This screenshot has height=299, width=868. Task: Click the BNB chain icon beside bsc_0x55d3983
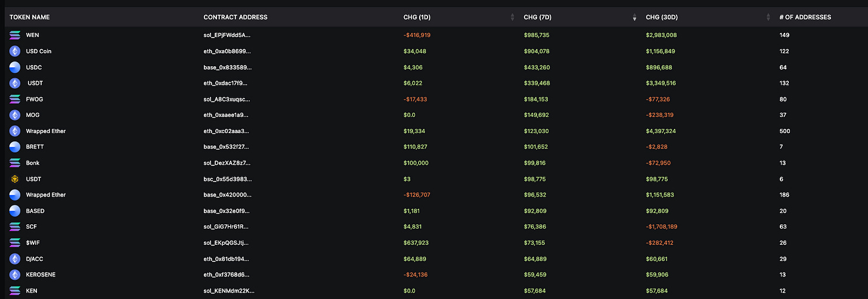pyautogui.click(x=15, y=179)
